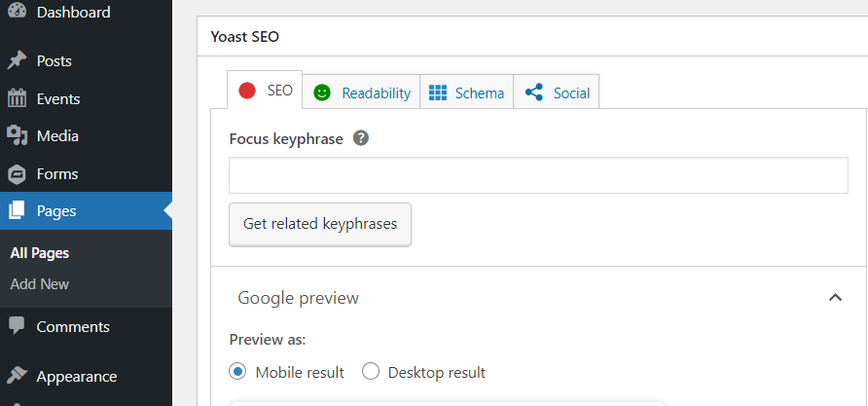Viewport: 868px width, 406px height.
Task: Click the Focus keyphrase help question mark
Action: 361,138
